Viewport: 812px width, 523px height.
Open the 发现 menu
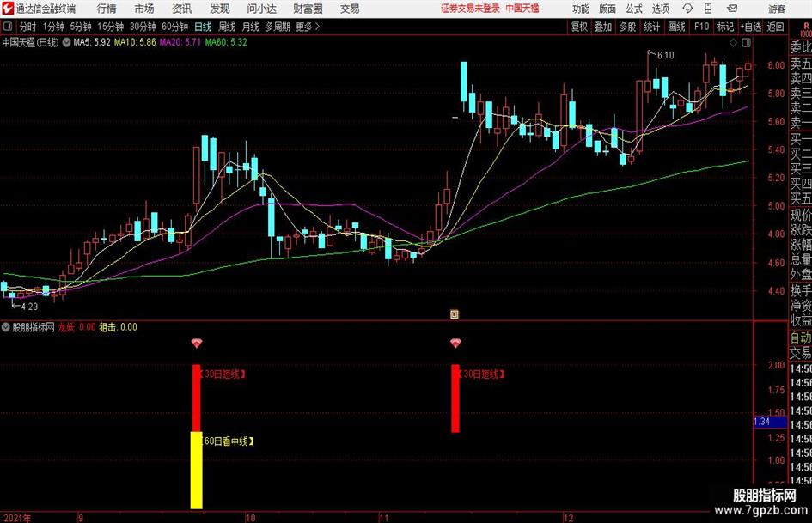tap(220, 9)
